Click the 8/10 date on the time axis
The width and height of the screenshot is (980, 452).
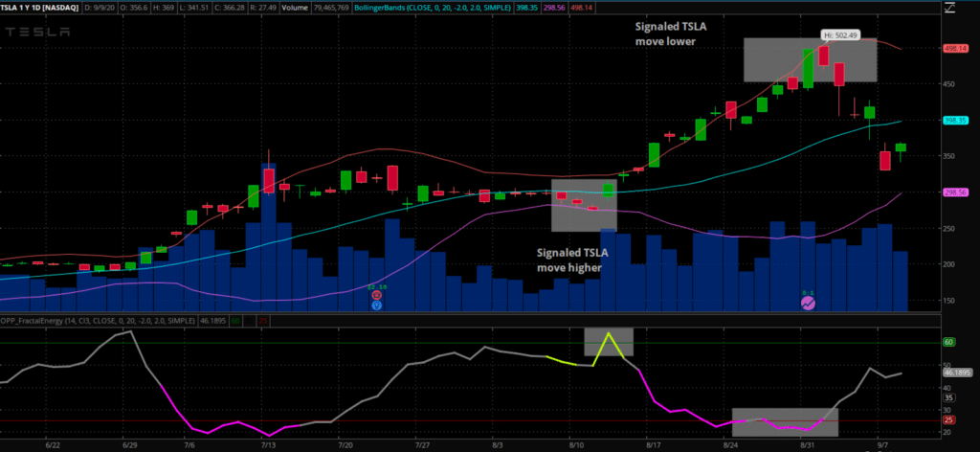[x=577, y=445]
